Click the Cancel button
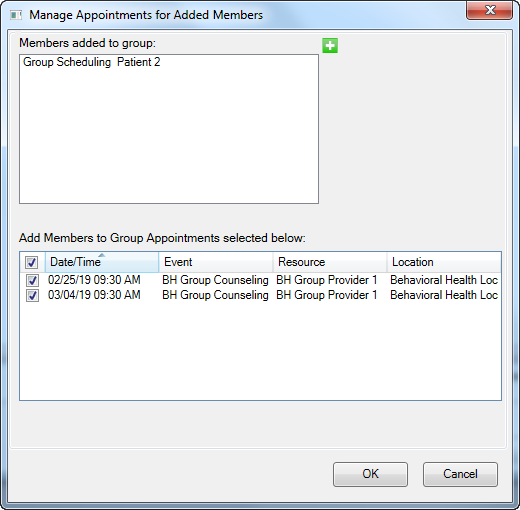 click(x=460, y=474)
